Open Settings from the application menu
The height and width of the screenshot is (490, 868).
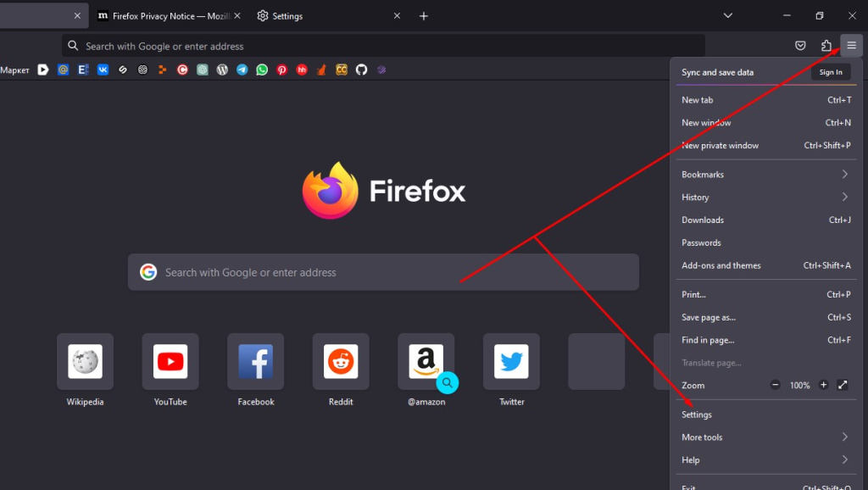point(766,415)
